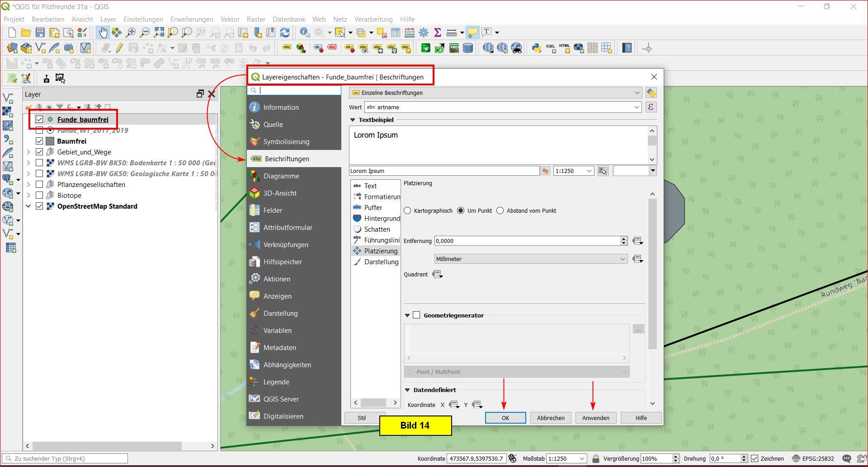The width and height of the screenshot is (868, 467).
Task: Open the Millimeter unit dropdown
Action: click(x=530, y=259)
